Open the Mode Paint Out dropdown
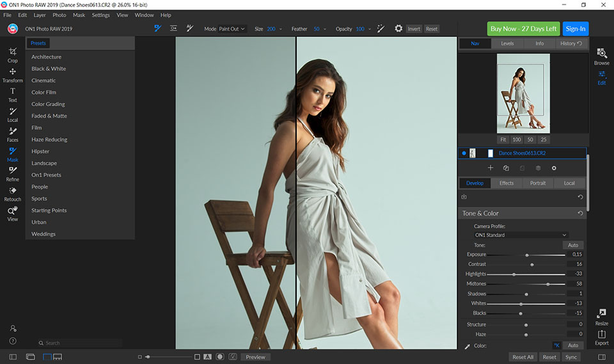Viewport: 614px width, 364px height. [232, 29]
